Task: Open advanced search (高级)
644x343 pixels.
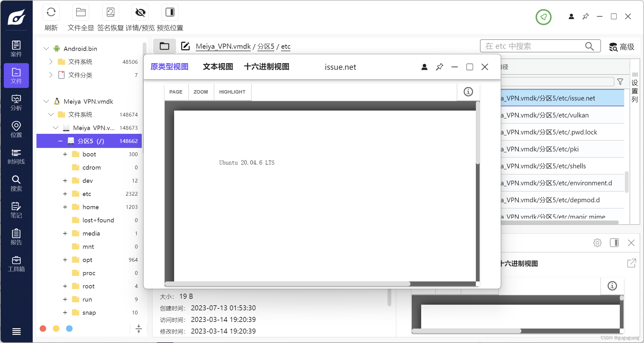Action: coord(622,47)
